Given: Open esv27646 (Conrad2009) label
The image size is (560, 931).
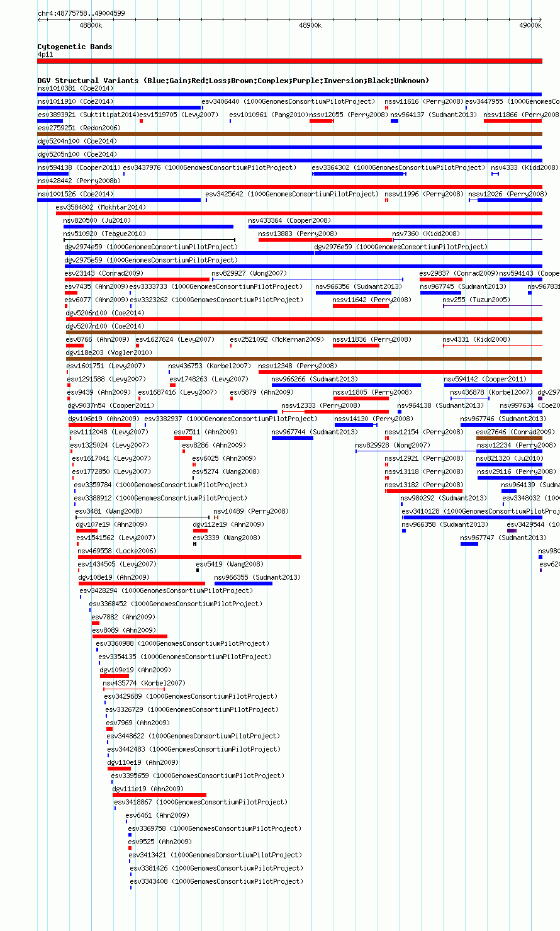Looking at the screenshot, I should point(516,432).
